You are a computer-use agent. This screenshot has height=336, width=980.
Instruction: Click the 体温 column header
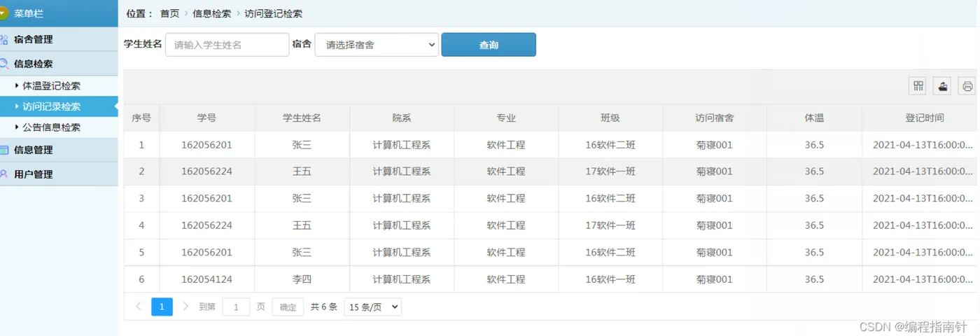pos(814,118)
